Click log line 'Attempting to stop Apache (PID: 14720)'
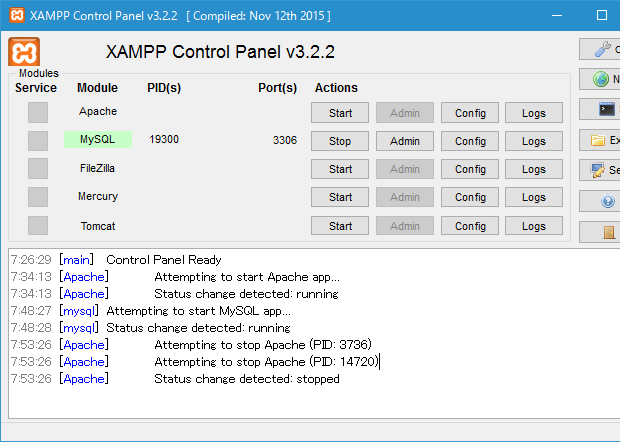The height and width of the screenshot is (442, 620). [x=267, y=362]
